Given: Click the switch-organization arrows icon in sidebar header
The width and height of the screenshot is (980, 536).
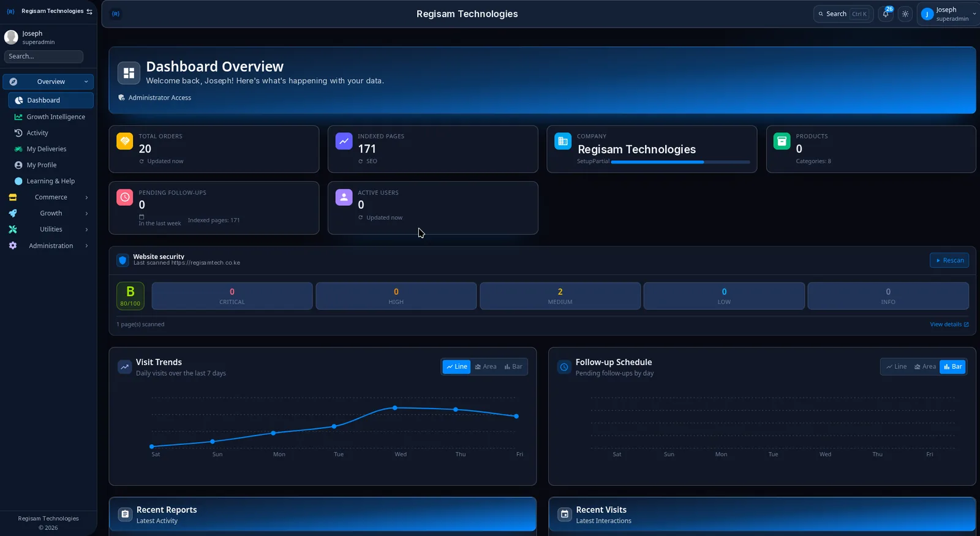Looking at the screenshot, I should pos(89,12).
